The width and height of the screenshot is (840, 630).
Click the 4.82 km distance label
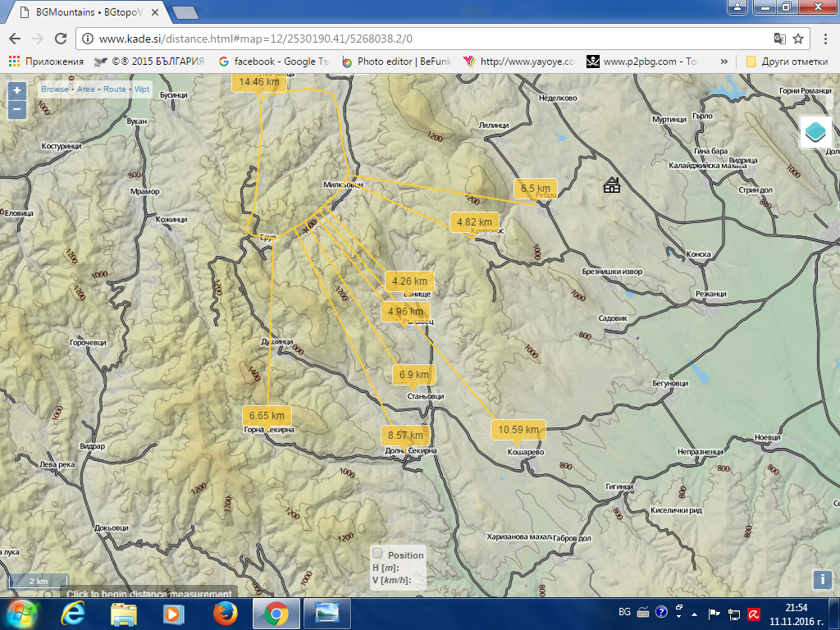click(x=474, y=221)
